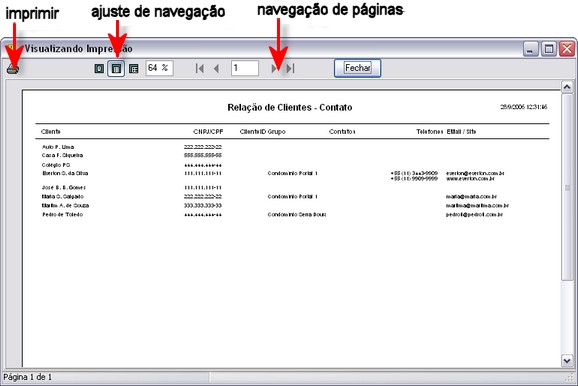Click the client name 'Pedro de Toledo'
Screen dimensions: 578x386
[x=62, y=215]
